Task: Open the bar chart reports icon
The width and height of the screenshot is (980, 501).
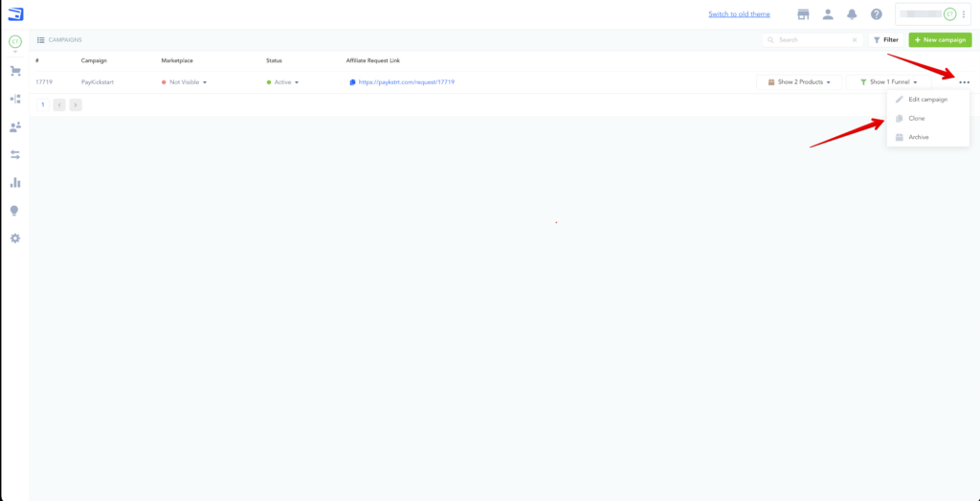Action: pyautogui.click(x=15, y=182)
